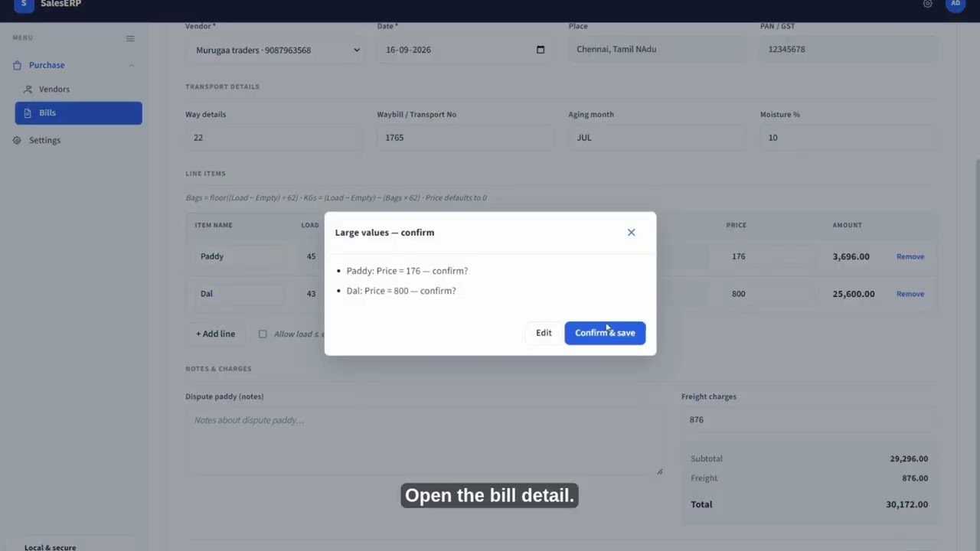Click the PAN / GST field

849,49
